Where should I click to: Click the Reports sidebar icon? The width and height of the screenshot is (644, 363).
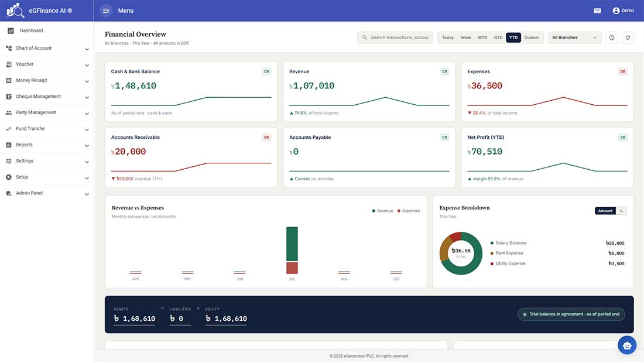click(x=9, y=145)
